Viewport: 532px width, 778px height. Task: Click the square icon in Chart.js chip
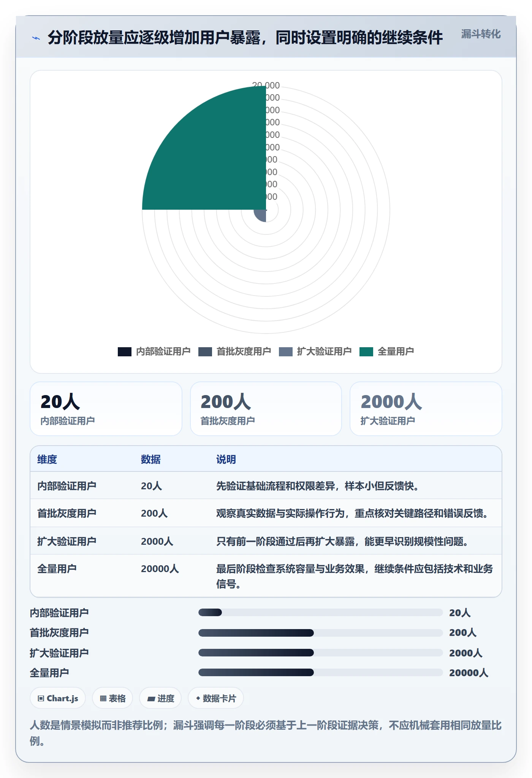[x=41, y=698]
